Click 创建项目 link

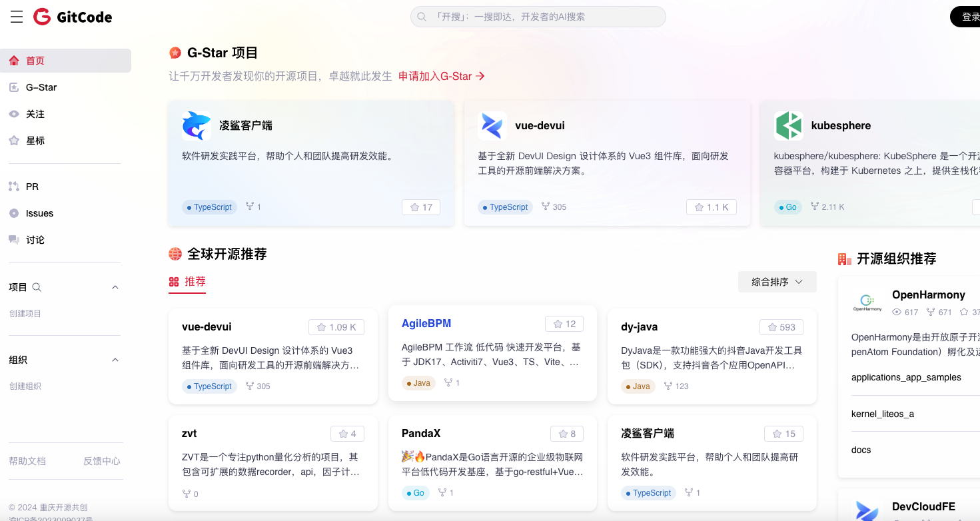[25, 314]
